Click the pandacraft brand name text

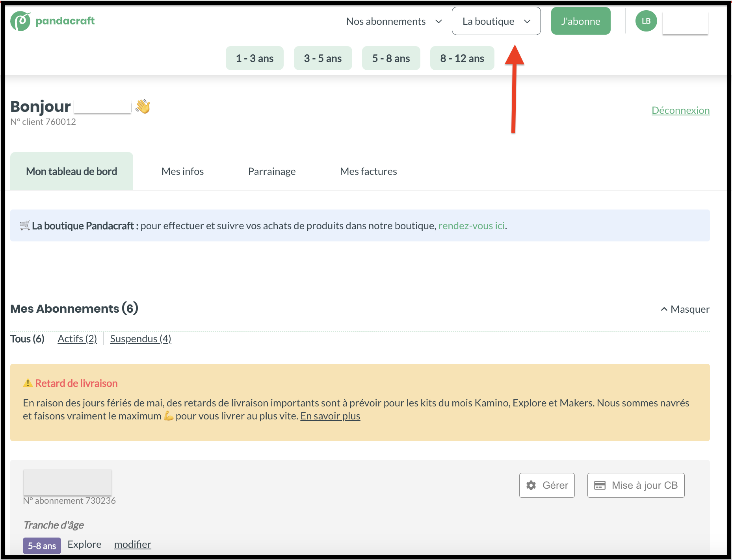[65, 21]
